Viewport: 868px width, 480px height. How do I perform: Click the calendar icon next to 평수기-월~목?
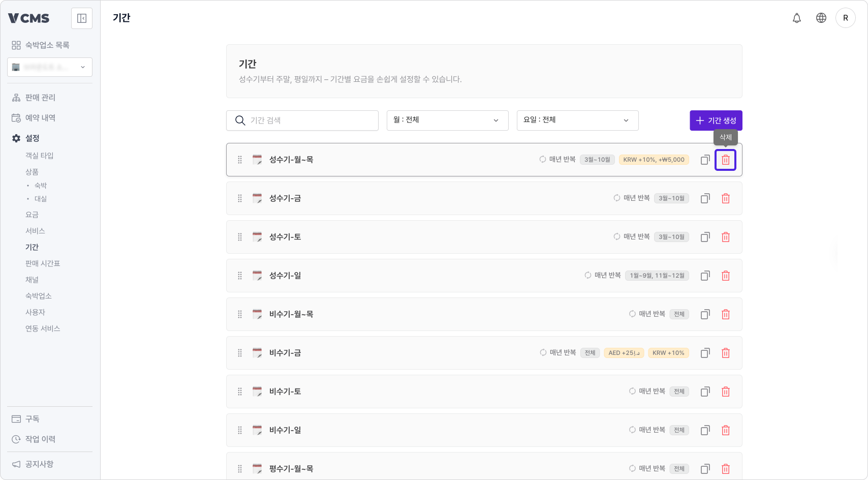257,468
